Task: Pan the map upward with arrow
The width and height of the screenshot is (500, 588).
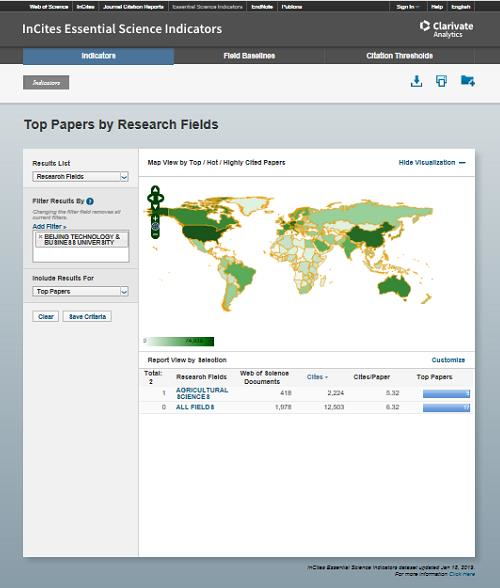Action: pyautogui.click(x=155, y=189)
